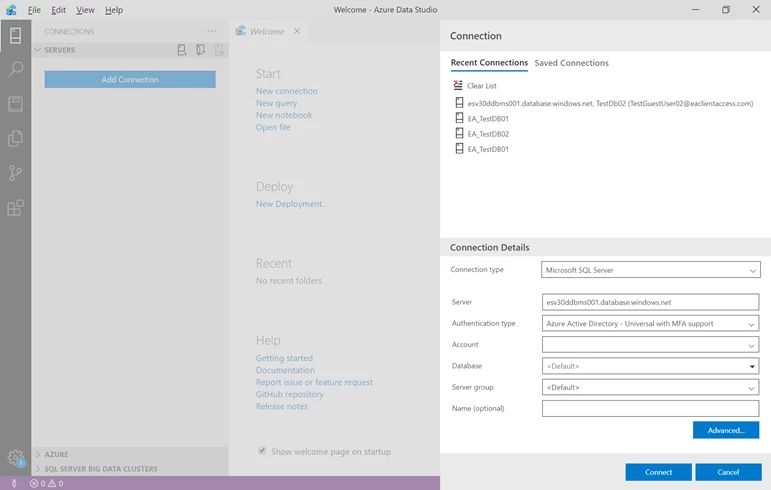Click into the Server input field

click(651, 302)
